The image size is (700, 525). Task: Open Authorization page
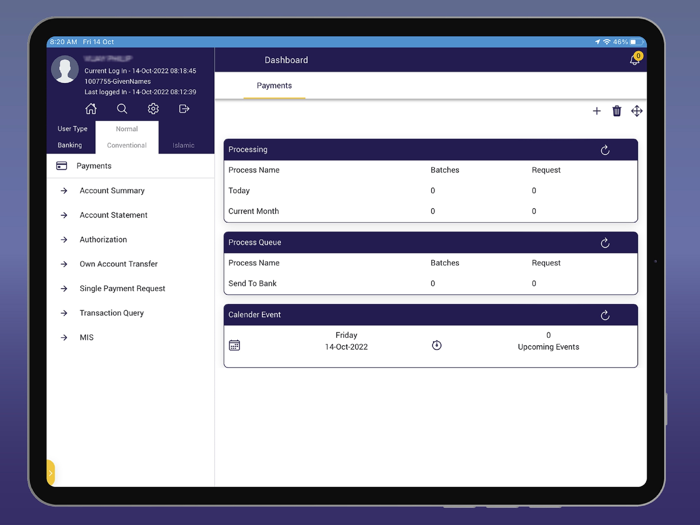coord(103,240)
